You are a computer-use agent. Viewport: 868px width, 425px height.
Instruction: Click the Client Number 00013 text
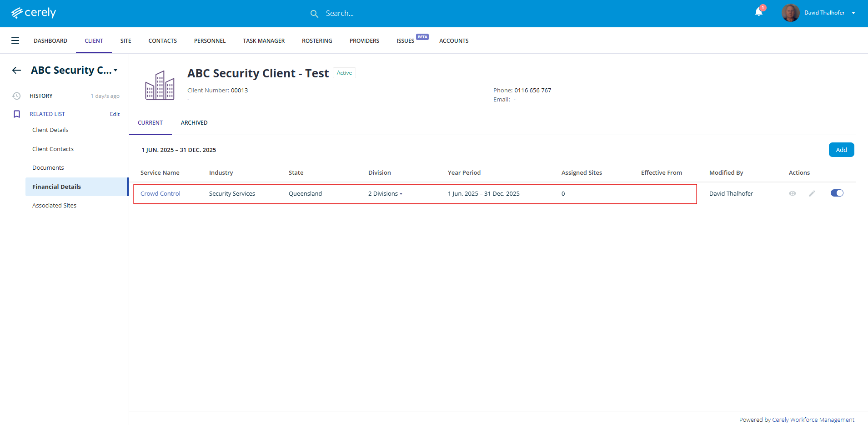[x=218, y=90]
